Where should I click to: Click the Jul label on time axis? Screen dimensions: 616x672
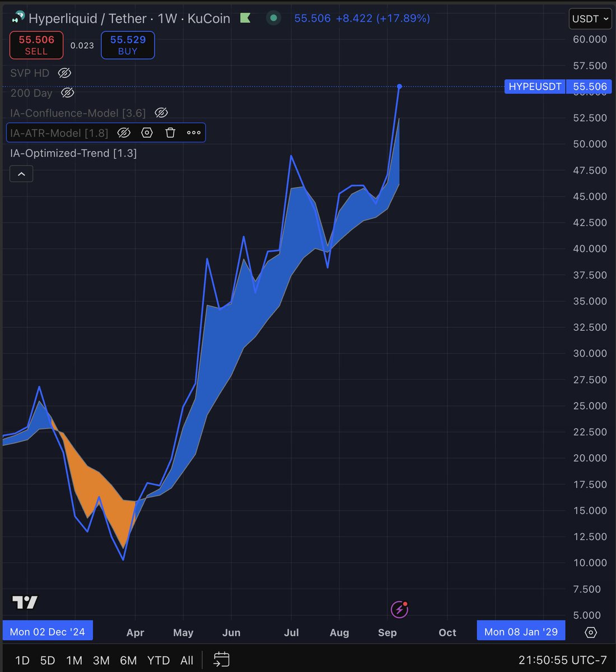[x=291, y=632]
